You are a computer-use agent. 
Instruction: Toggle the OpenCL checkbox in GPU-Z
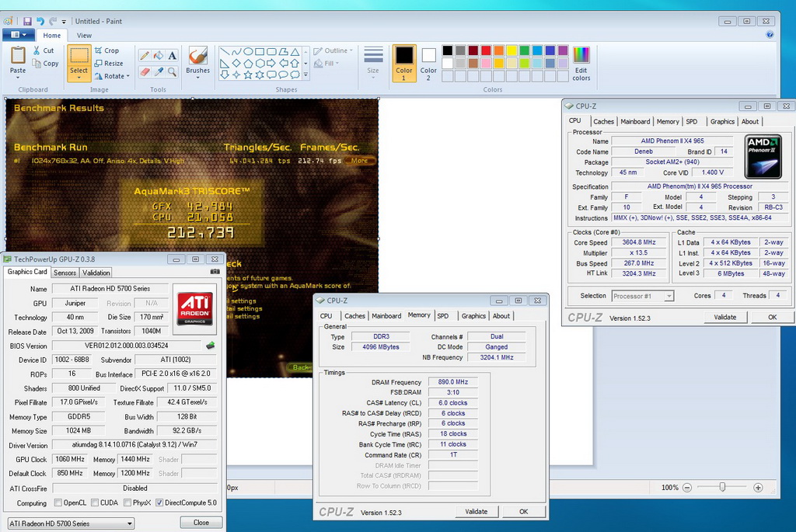(x=58, y=502)
